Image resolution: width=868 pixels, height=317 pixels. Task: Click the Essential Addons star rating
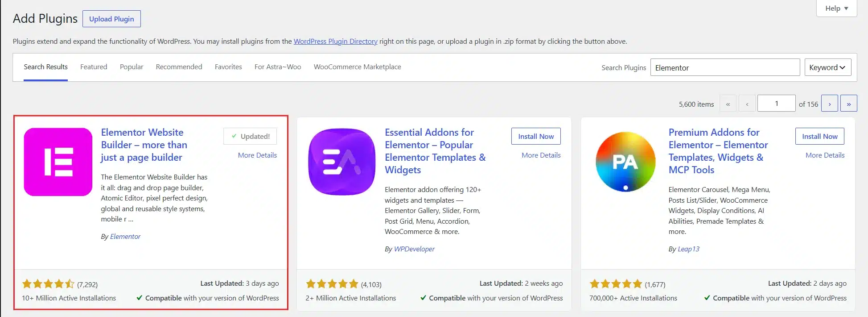pyautogui.click(x=332, y=284)
